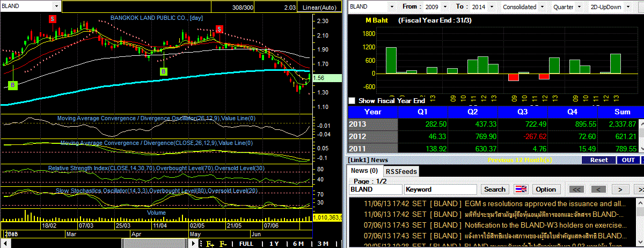Click the green B buy marker near April

pos(164,71)
